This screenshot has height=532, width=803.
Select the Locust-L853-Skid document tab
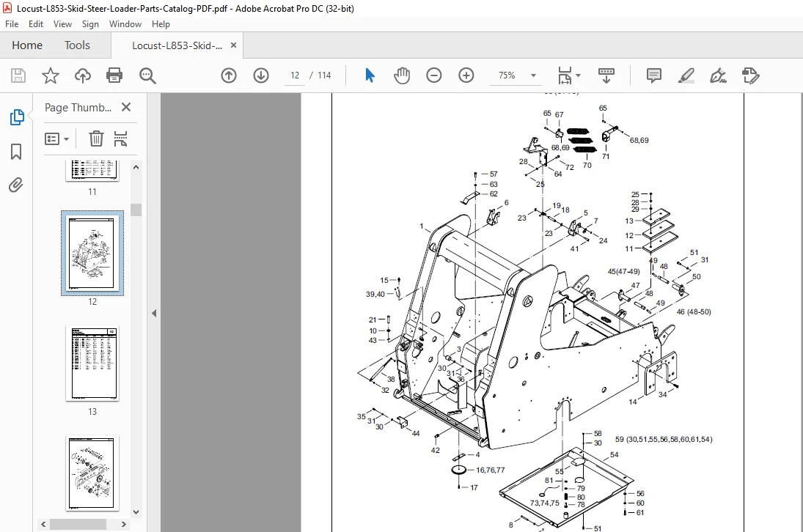click(x=177, y=45)
